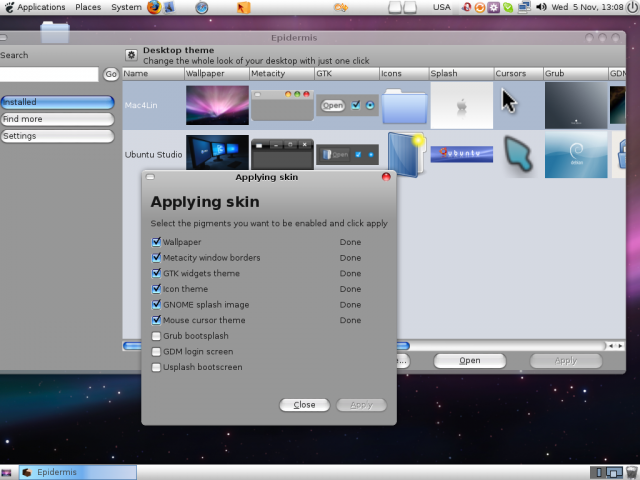The height and width of the screenshot is (480, 640).
Task: Open workspace switcher in bottom panel
Action: click(607, 473)
